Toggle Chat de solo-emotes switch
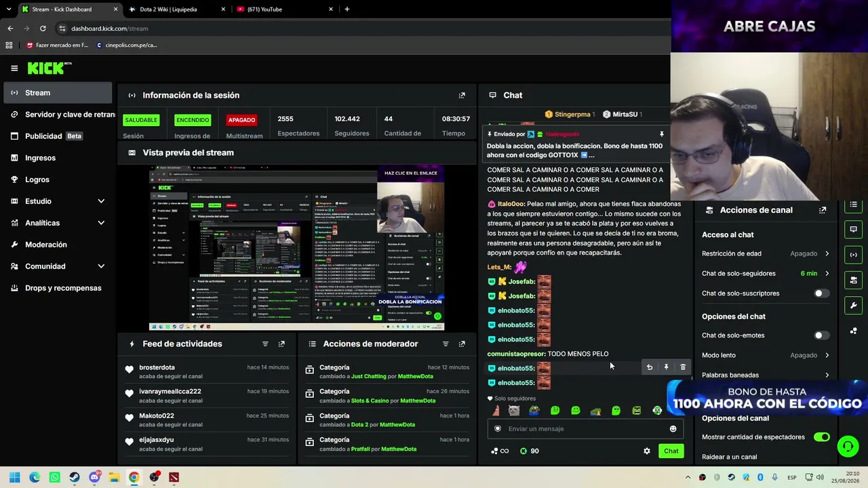 [821, 335]
